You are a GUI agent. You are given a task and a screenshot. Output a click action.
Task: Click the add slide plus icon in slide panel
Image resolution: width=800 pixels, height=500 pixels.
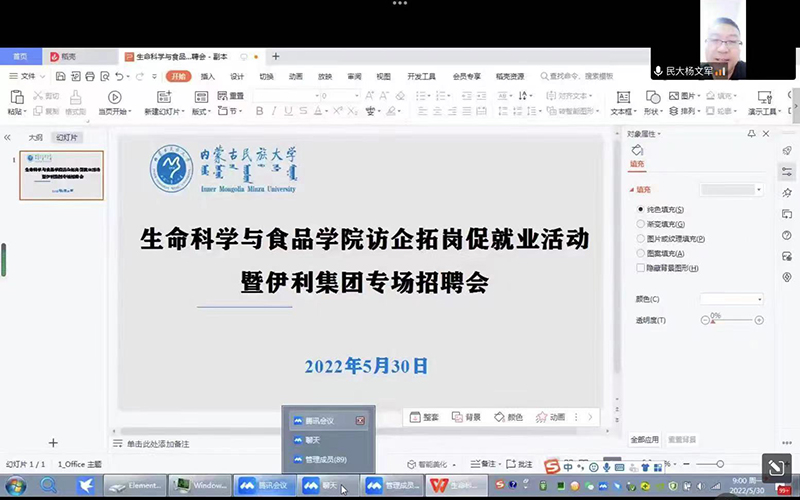pos(53,443)
